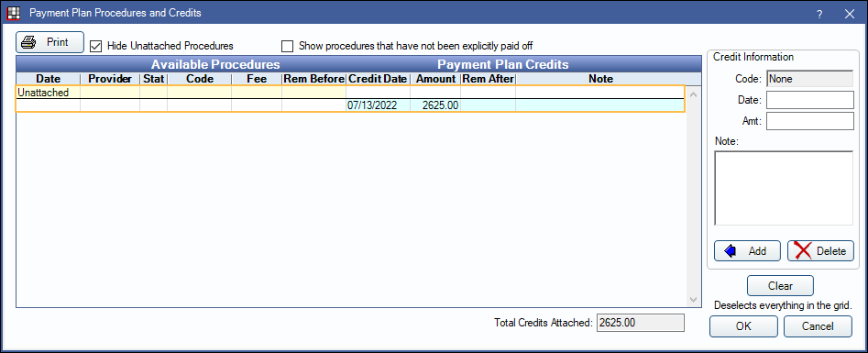Viewport: 868px width, 353px height.
Task: Click inside the Note text area
Action: point(784,188)
